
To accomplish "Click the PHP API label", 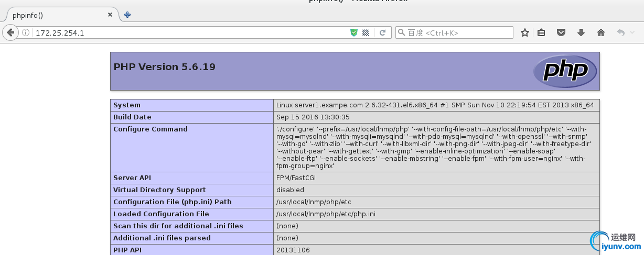I will pyautogui.click(x=127, y=250).
